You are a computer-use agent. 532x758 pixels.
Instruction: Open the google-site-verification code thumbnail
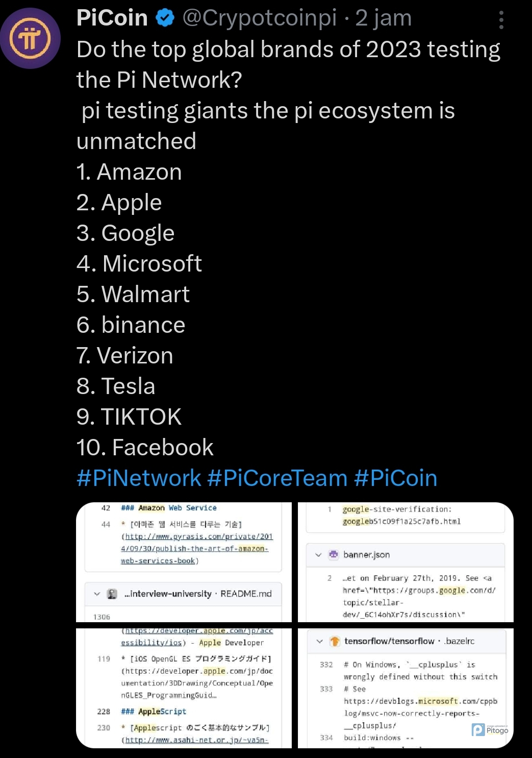pos(406,562)
